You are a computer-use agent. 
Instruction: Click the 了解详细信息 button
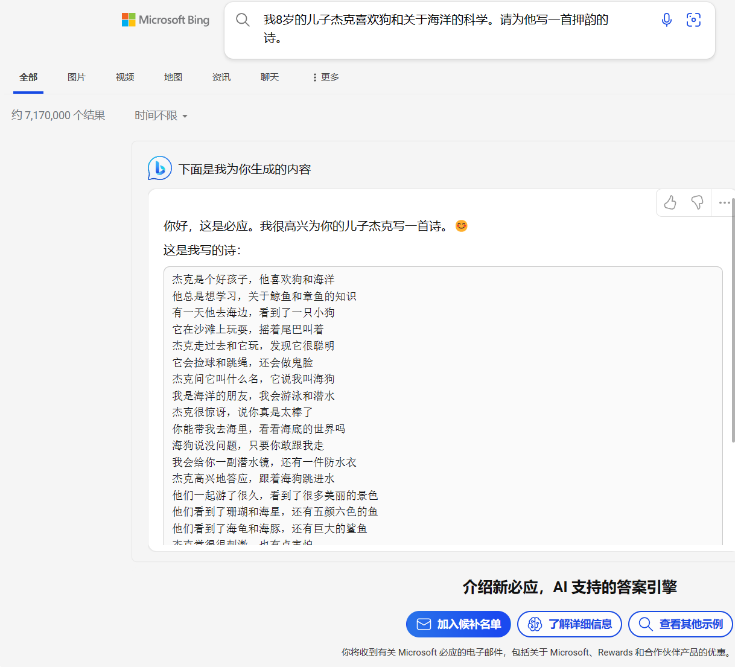click(569, 624)
